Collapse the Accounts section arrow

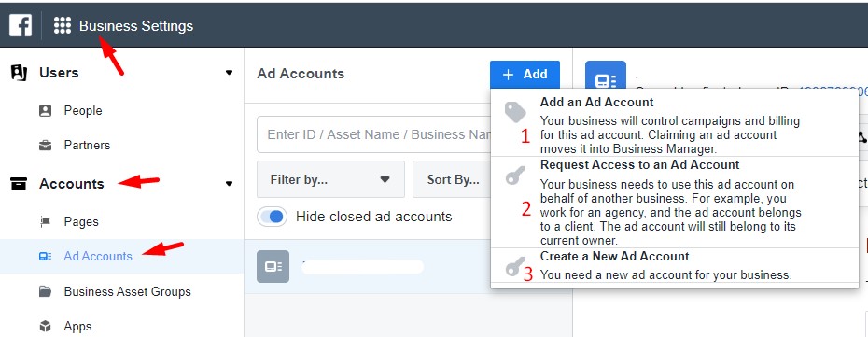230,184
